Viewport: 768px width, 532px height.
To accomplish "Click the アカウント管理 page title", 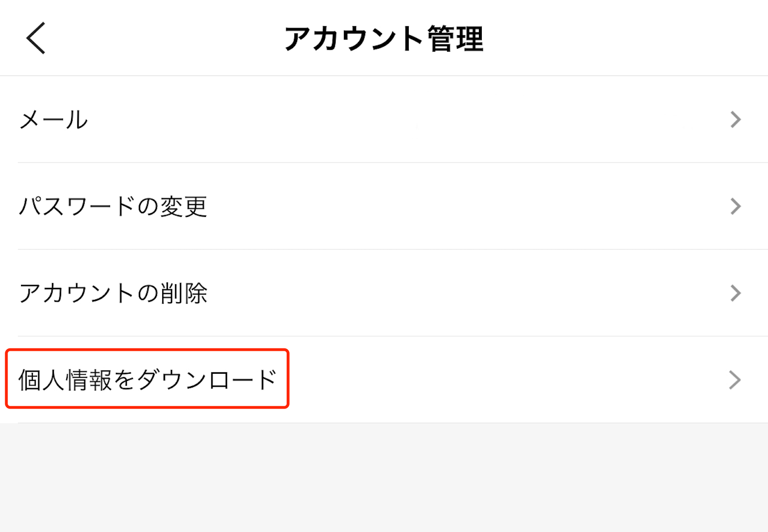I will [384, 39].
